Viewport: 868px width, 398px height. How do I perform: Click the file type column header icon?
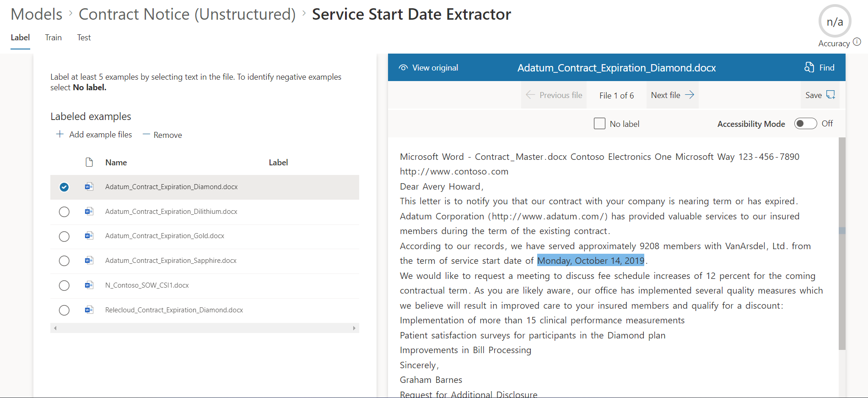(x=89, y=163)
